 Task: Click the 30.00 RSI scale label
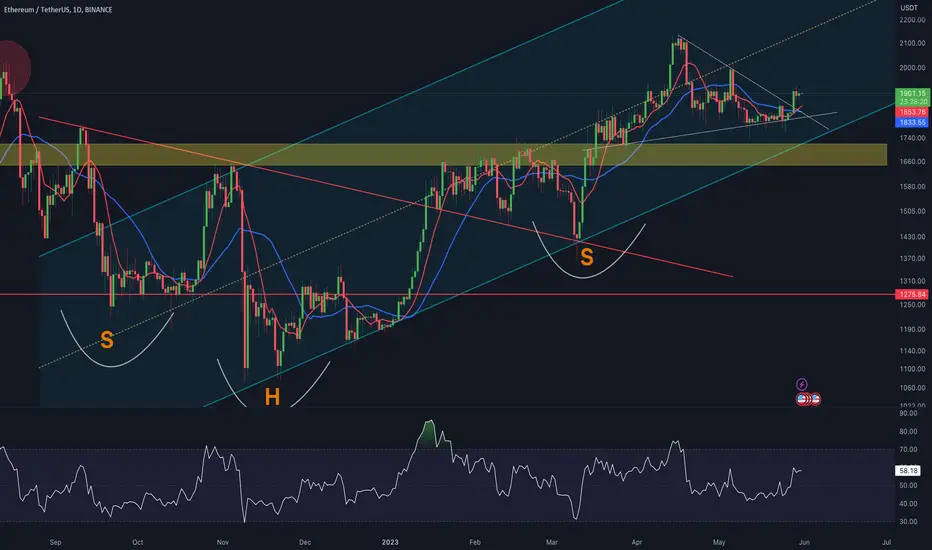coord(908,522)
